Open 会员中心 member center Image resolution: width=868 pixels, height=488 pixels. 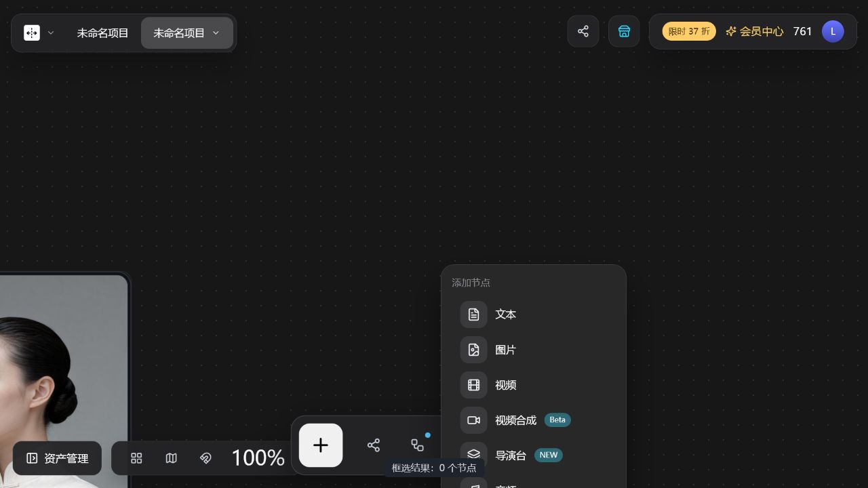(754, 31)
